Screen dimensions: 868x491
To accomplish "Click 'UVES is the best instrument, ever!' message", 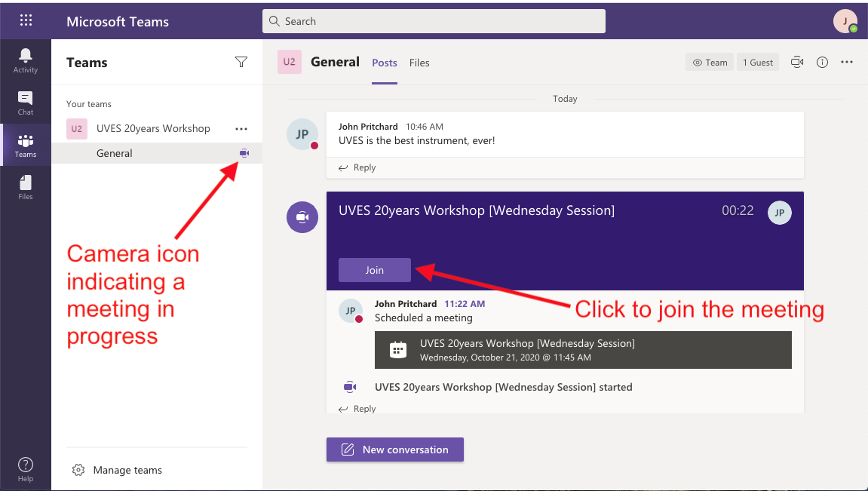I will 417,140.
